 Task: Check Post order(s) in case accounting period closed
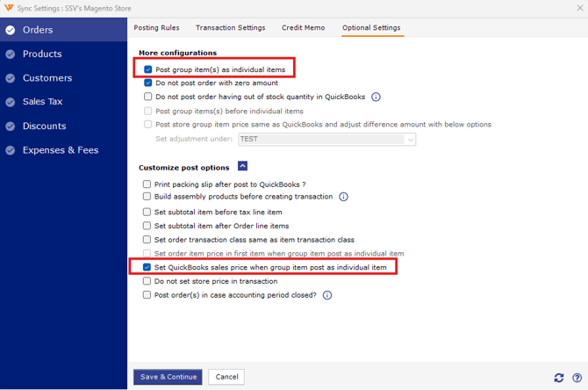(147, 294)
